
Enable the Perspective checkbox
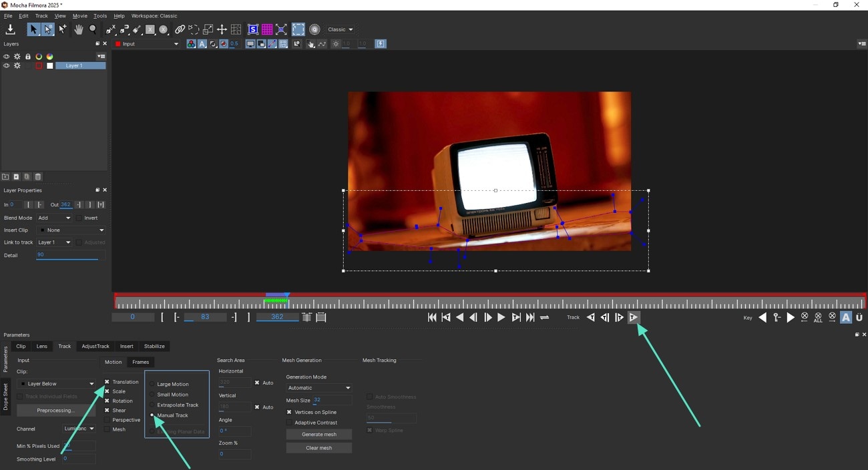pyautogui.click(x=107, y=420)
